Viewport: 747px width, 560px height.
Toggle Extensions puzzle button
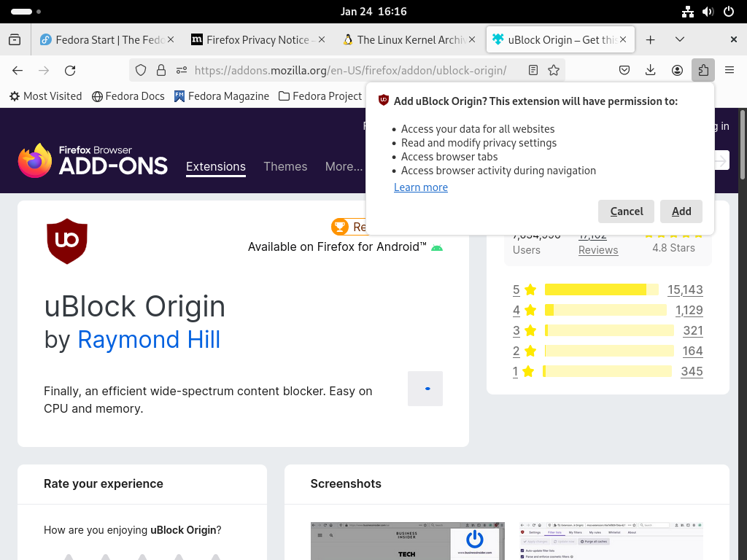[x=703, y=71]
